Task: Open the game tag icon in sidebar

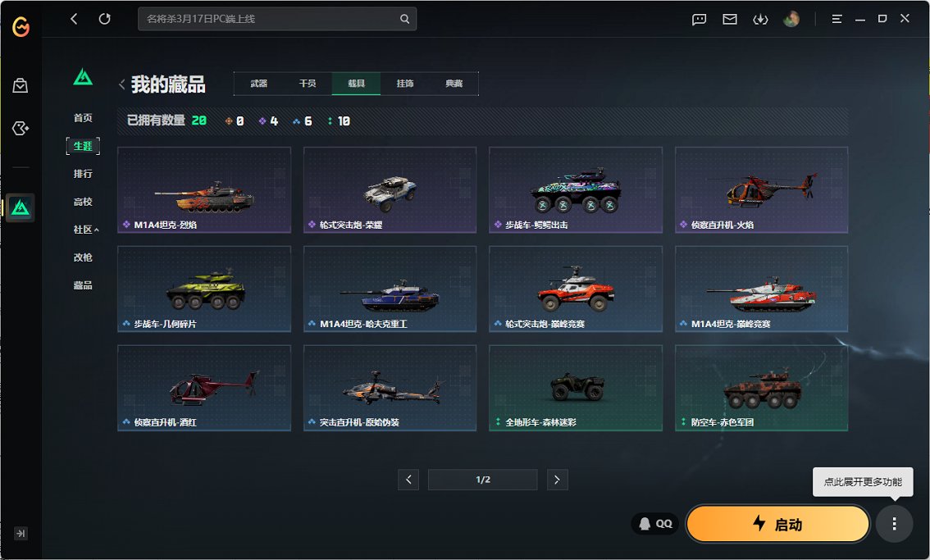Action: [21, 129]
